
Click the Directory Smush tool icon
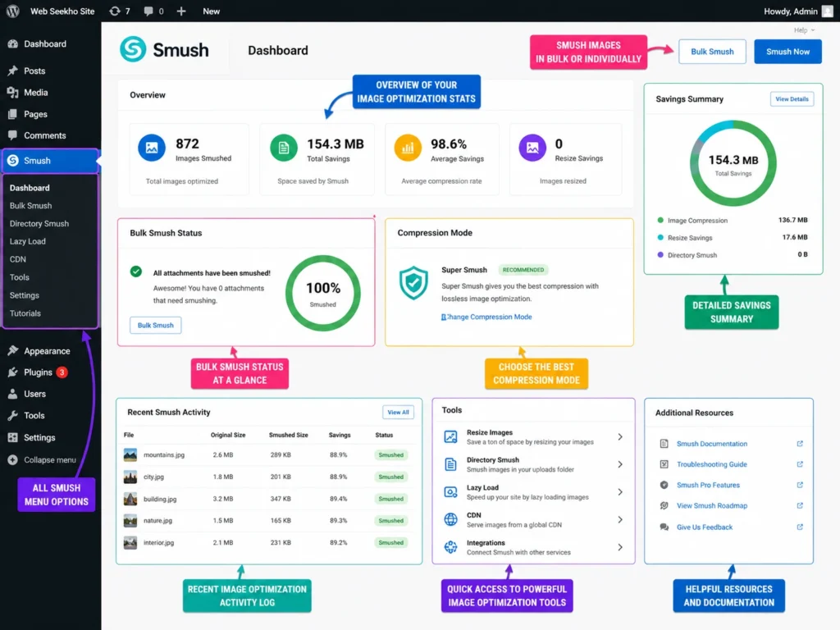pyautogui.click(x=450, y=464)
